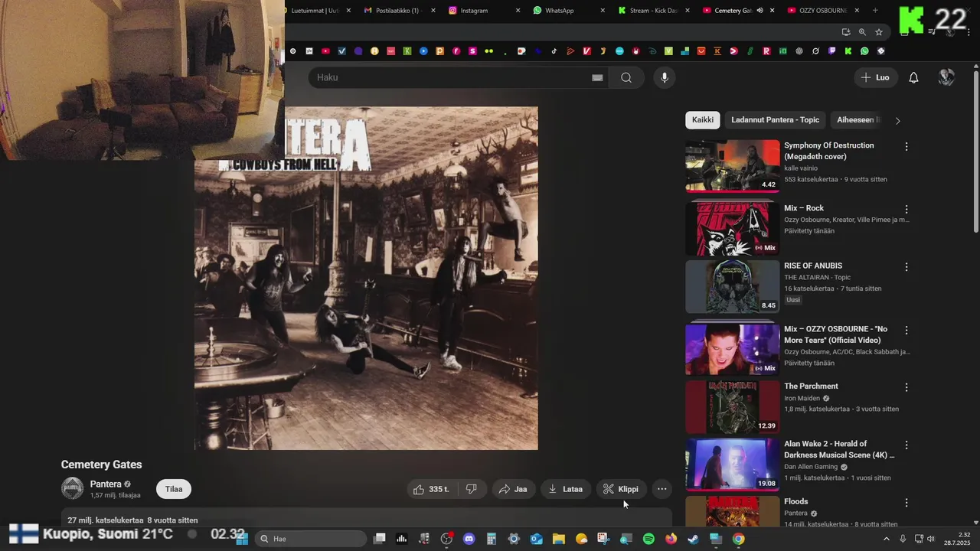
Task: Open Calculator from the taskbar
Action: click(x=491, y=539)
